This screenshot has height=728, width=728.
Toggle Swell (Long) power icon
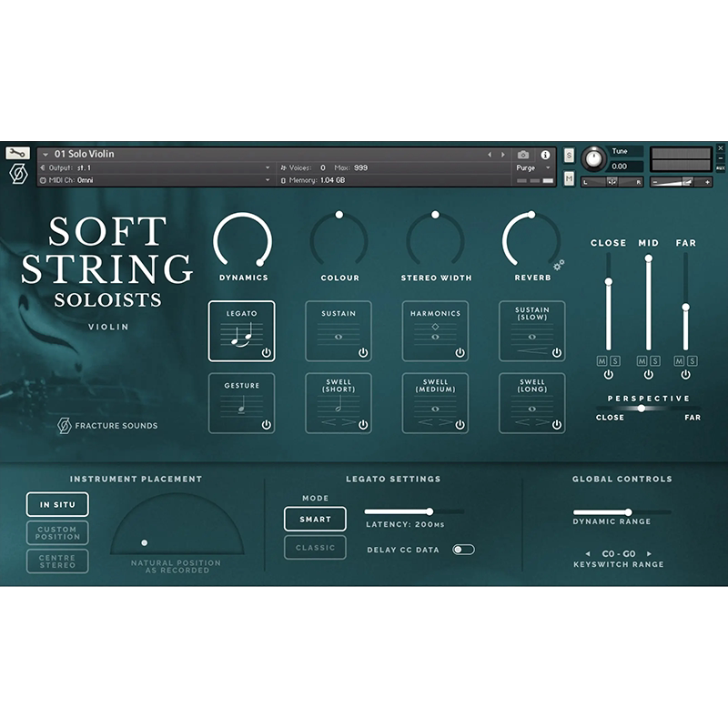coord(557,424)
